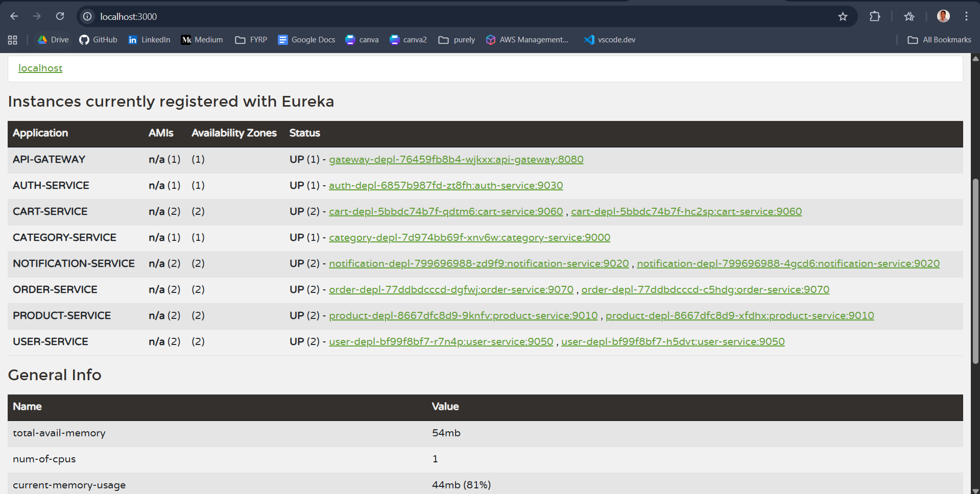
Task: Click the General Info heading
Action: tap(55, 375)
